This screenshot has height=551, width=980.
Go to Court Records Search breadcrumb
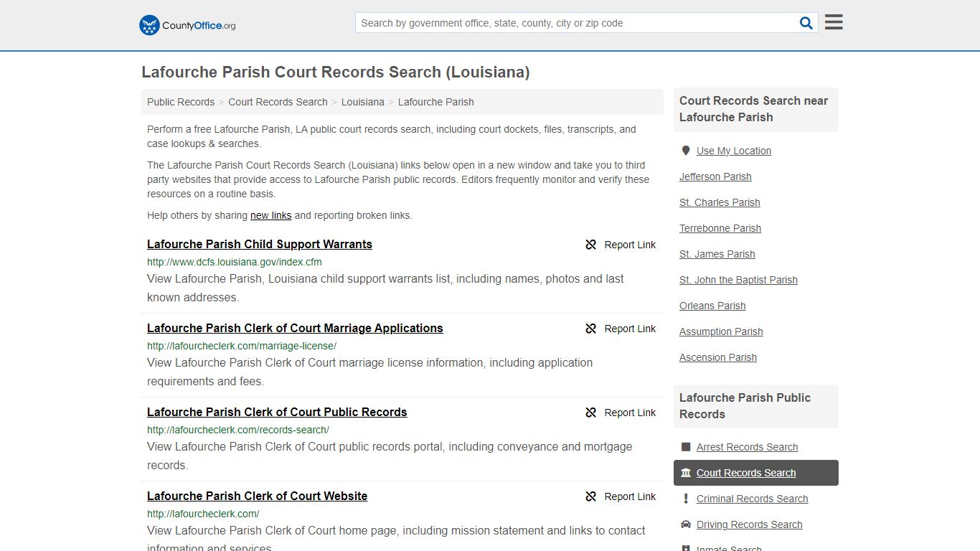coord(278,102)
